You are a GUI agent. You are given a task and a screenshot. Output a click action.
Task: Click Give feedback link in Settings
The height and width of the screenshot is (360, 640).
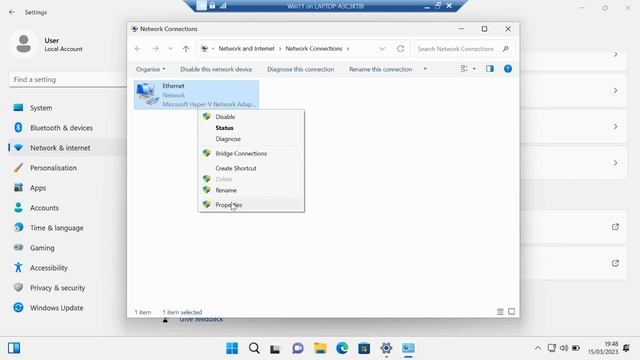coord(201,319)
